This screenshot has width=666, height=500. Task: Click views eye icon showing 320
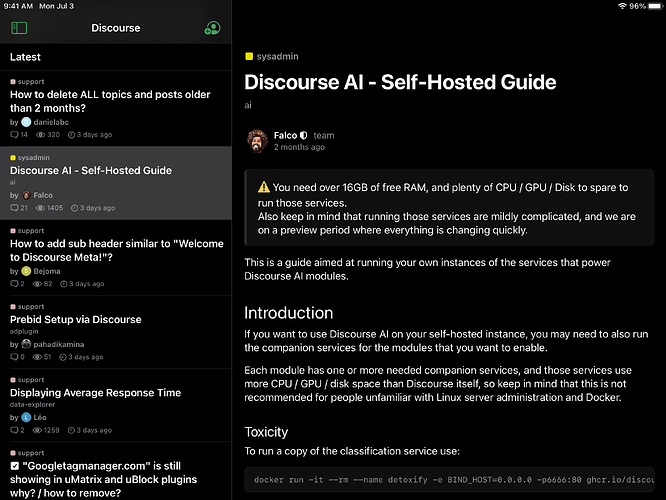(x=40, y=135)
